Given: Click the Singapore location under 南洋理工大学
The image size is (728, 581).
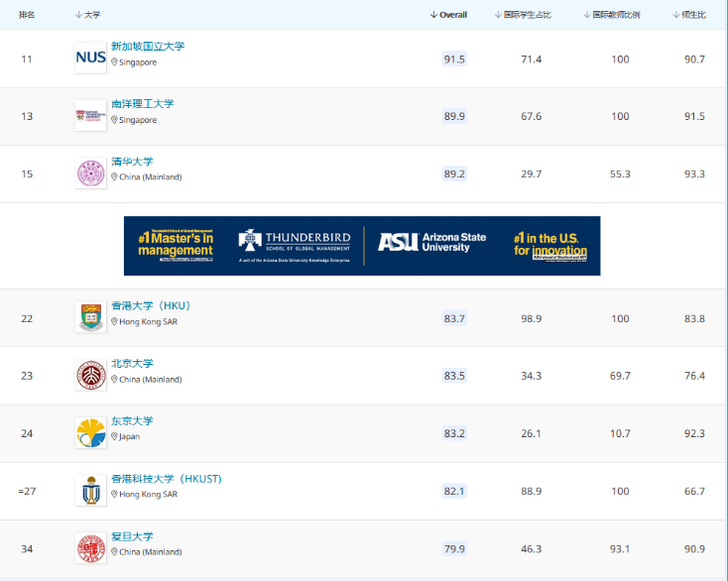Looking at the screenshot, I should pyautogui.click(x=138, y=120).
